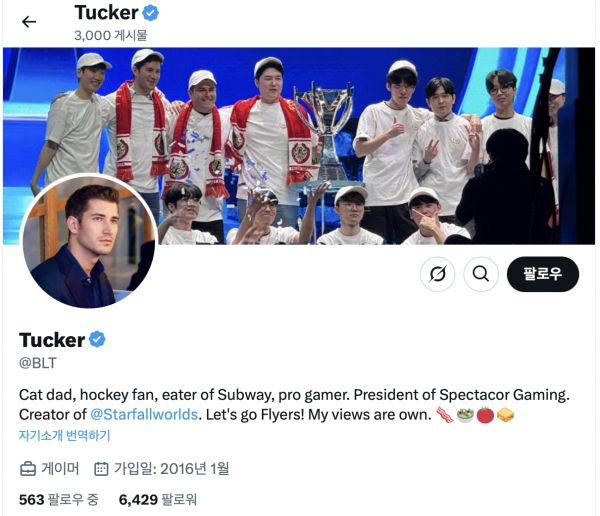600x516 pixels.
Task: Click the verified badge in the top header
Action: pos(150,13)
